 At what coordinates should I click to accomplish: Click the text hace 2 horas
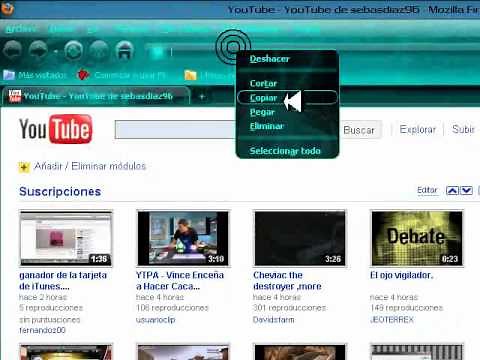[x=43, y=297]
